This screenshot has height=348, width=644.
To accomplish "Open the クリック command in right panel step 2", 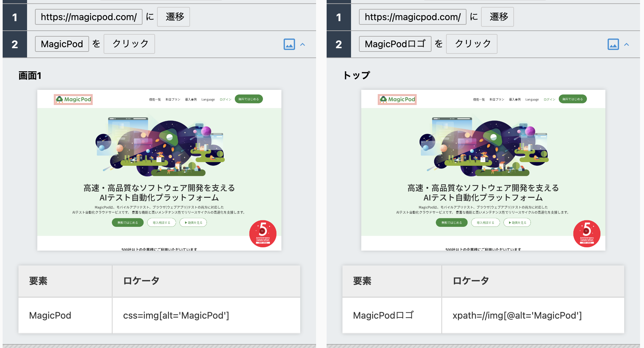I will (x=472, y=44).
